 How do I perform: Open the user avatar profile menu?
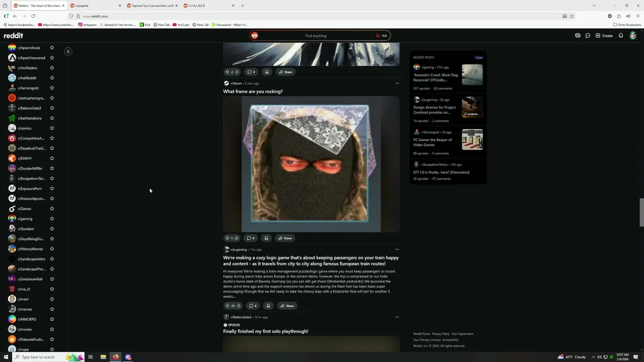[x=633, y=36]
